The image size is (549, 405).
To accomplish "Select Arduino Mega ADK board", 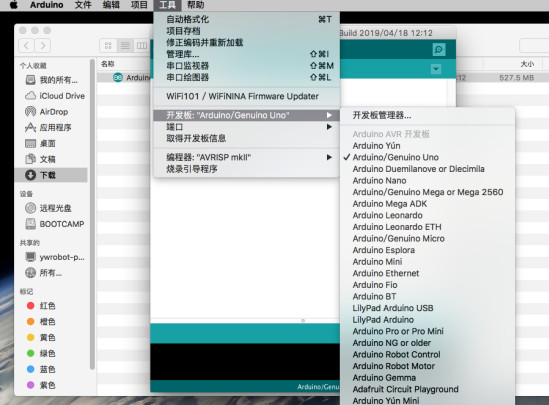I will (428, 204).
